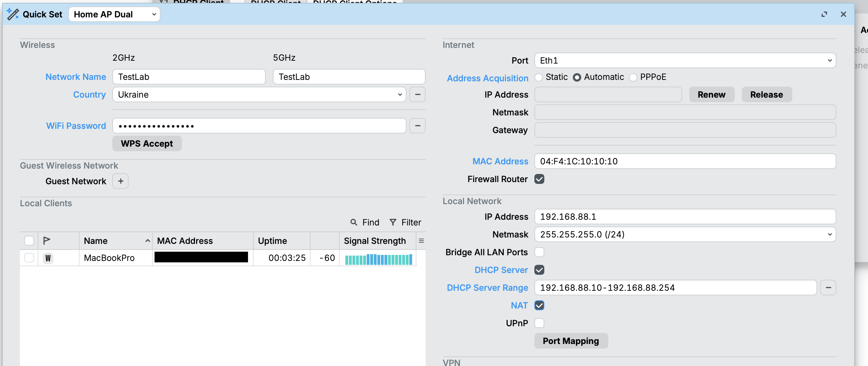The width and height of the screenshot is (868, 366).
Task: Click the WiFi Password field
Action: pyautogui.click(x=259, y=126)
